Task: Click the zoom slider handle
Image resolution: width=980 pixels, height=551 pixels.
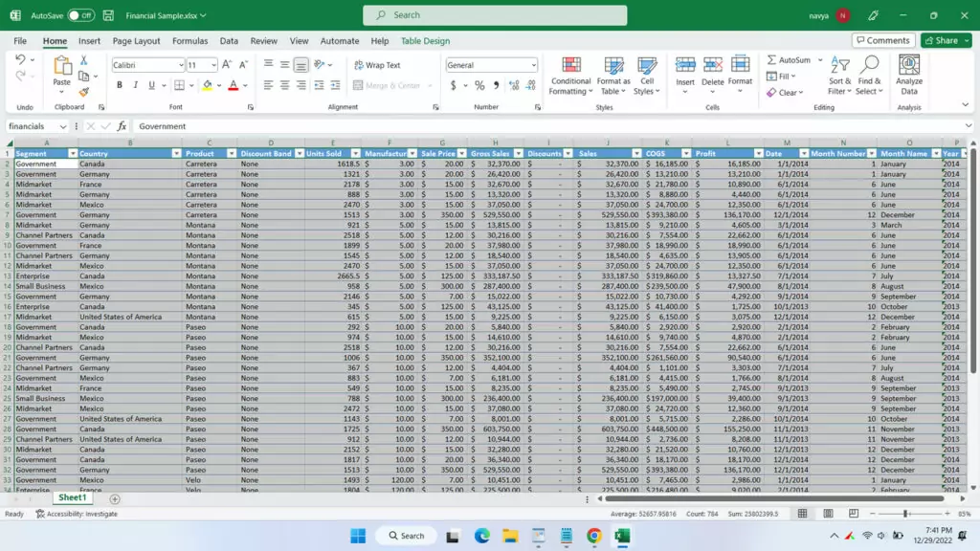Action: pos(905,514)
